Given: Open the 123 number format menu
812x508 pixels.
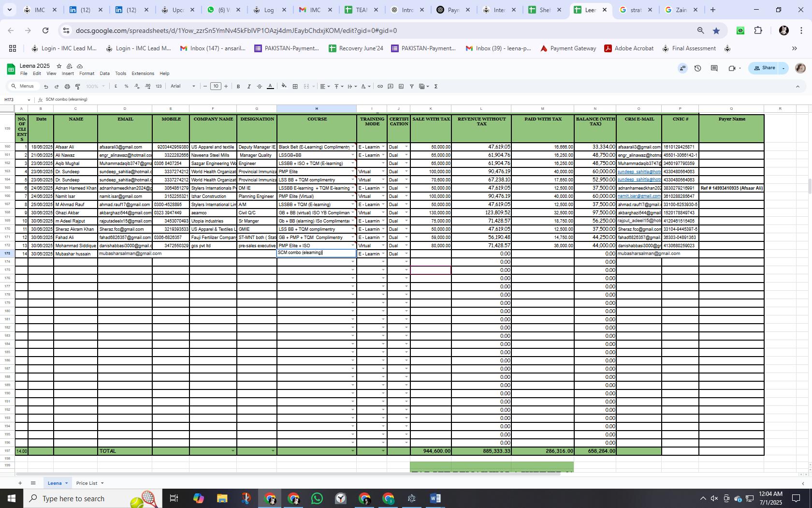Looking at the screenshot, I should (x=159, y=86).
